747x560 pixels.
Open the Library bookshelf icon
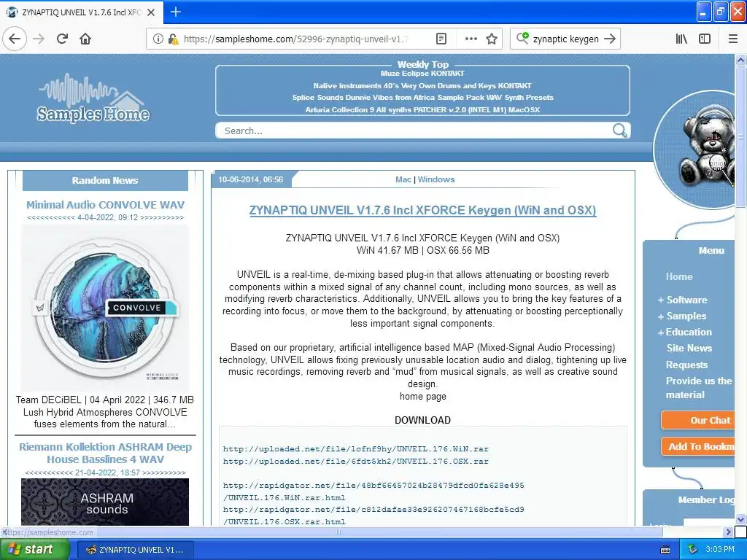point(681,39)
